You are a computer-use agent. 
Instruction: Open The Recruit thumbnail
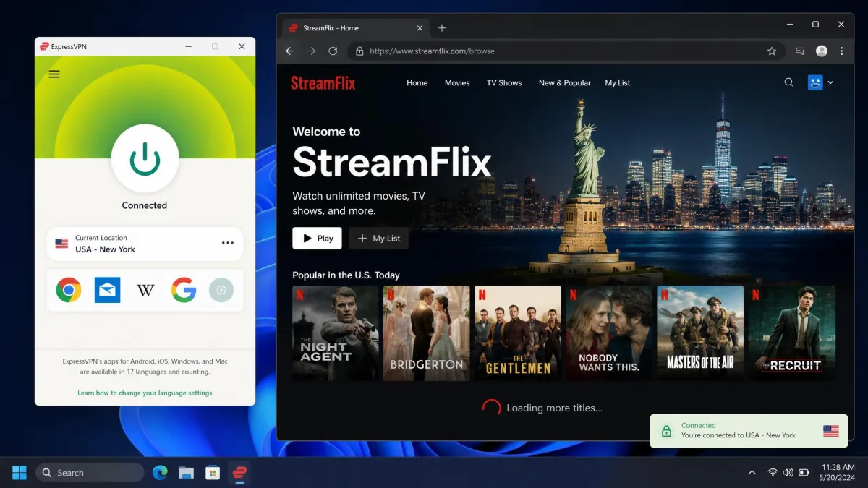click(791, 333)
